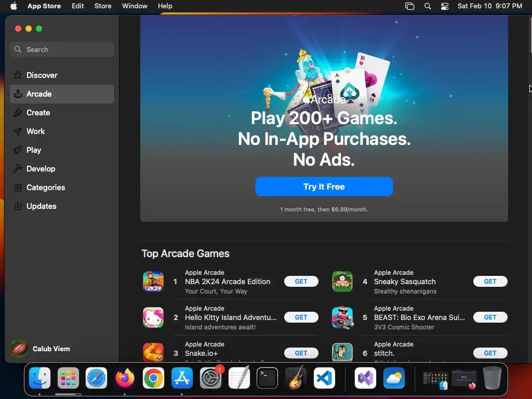Launch GarageBand from the Dock
Image resolution: width=532 pixels, height=399 pixels.
tap(296, 378)
